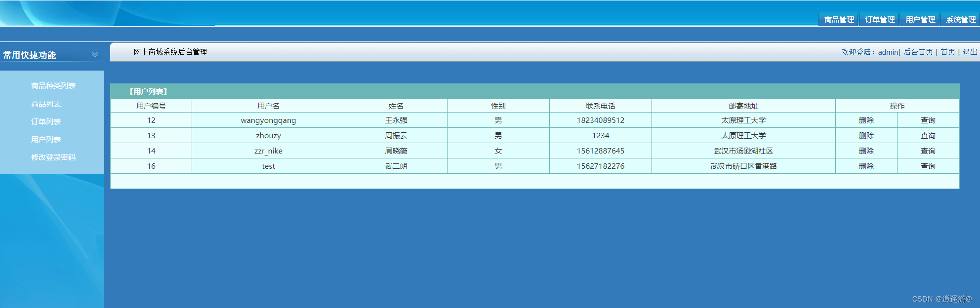The image size is (980, 308).
Task: Click user ID cell 13
Action: click(151, 136)
